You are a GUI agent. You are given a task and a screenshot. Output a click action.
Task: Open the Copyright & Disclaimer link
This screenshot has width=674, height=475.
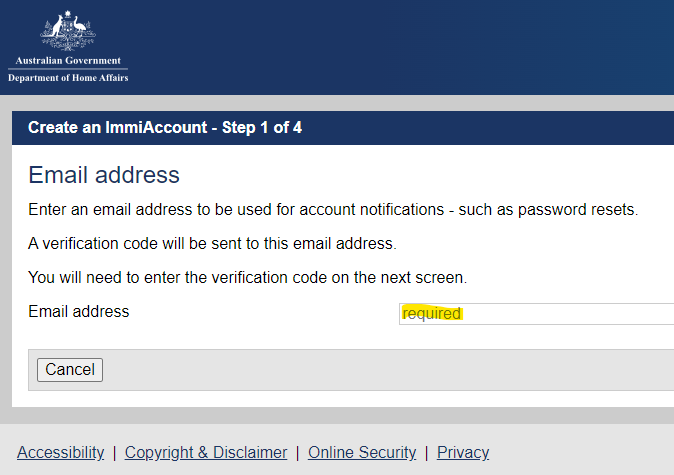coord(206,453)
